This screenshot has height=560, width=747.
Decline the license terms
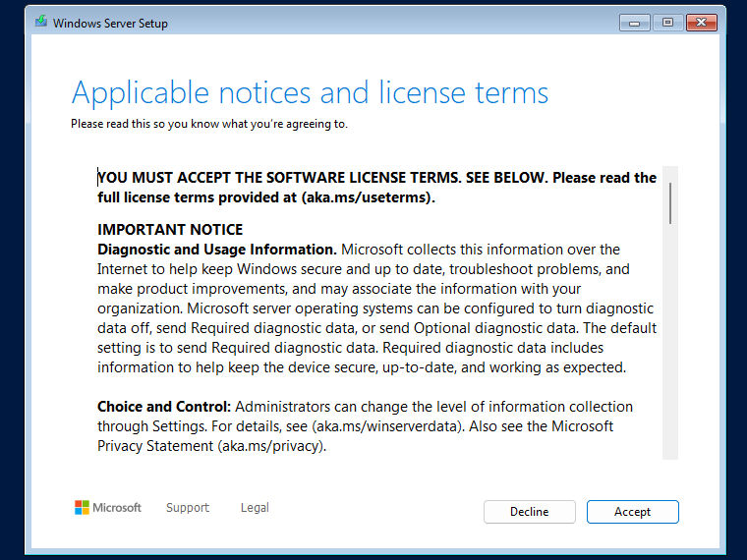pyautogui.click(x=529, y=512)
